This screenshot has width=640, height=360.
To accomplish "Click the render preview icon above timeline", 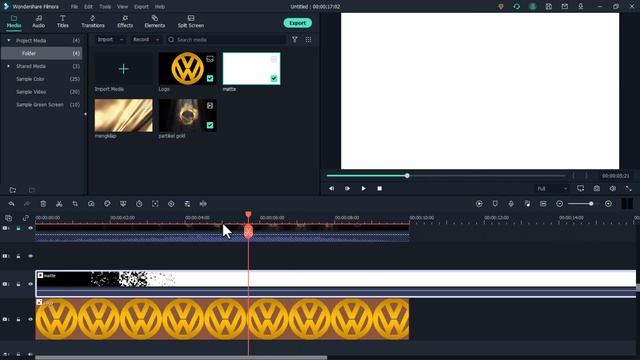I will [x=479, y=204].
